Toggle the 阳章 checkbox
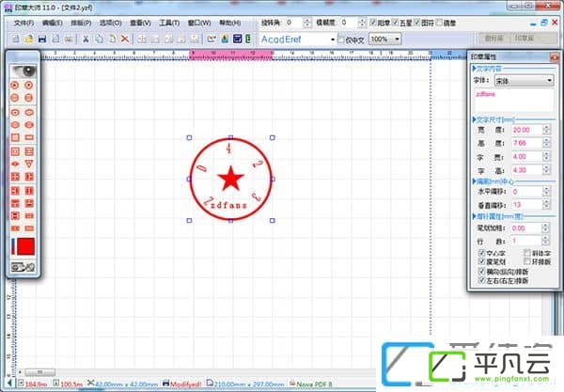Screen dimensions: 564x392 coord(373,23)
